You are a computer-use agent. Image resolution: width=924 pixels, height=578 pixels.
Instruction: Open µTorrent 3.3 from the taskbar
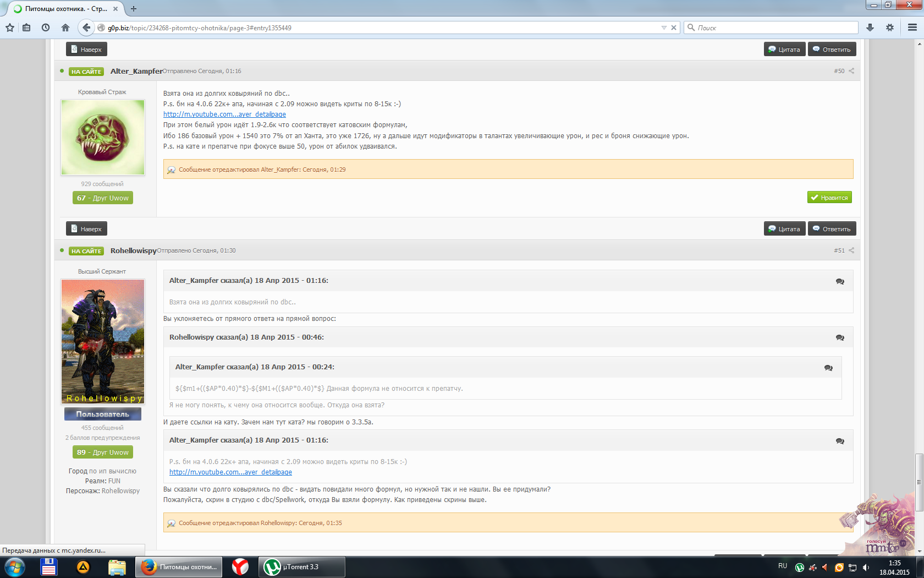[x=301, y=567]
